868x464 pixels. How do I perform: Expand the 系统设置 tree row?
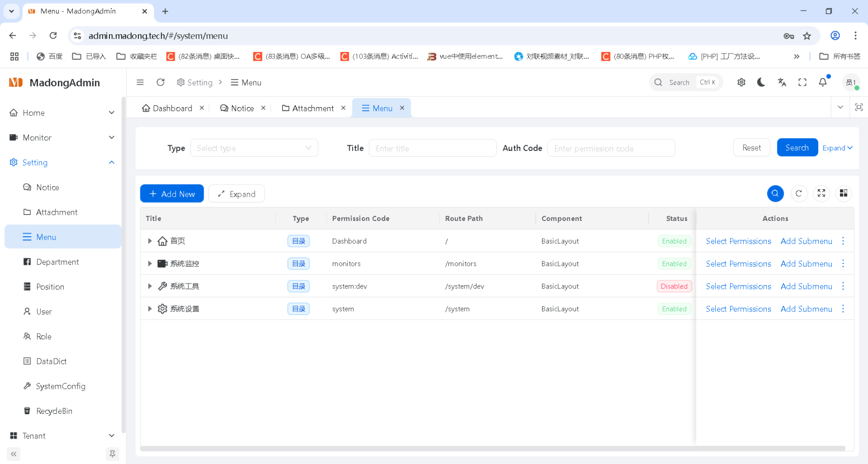149,309
